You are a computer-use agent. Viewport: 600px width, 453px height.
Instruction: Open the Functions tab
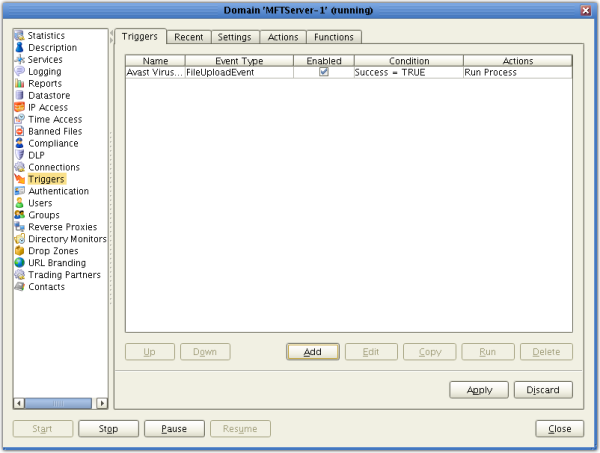pos(334,37)
